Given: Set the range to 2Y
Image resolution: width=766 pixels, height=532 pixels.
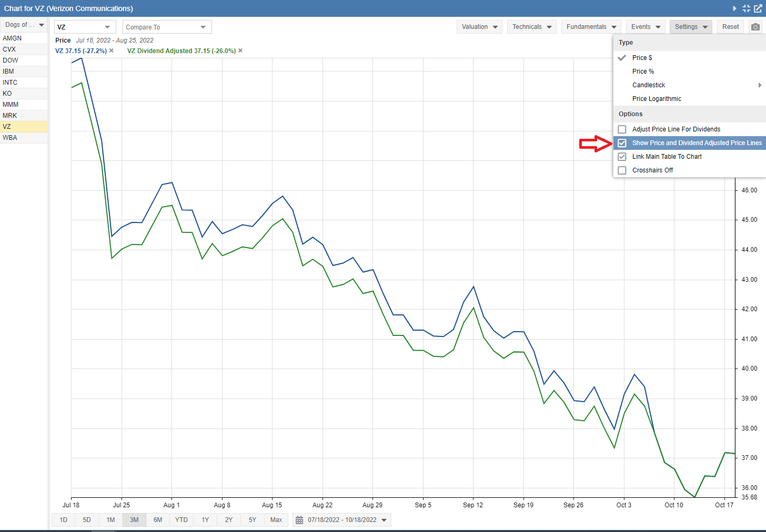Looking at the screenshot, I should [x=229, y=520].
